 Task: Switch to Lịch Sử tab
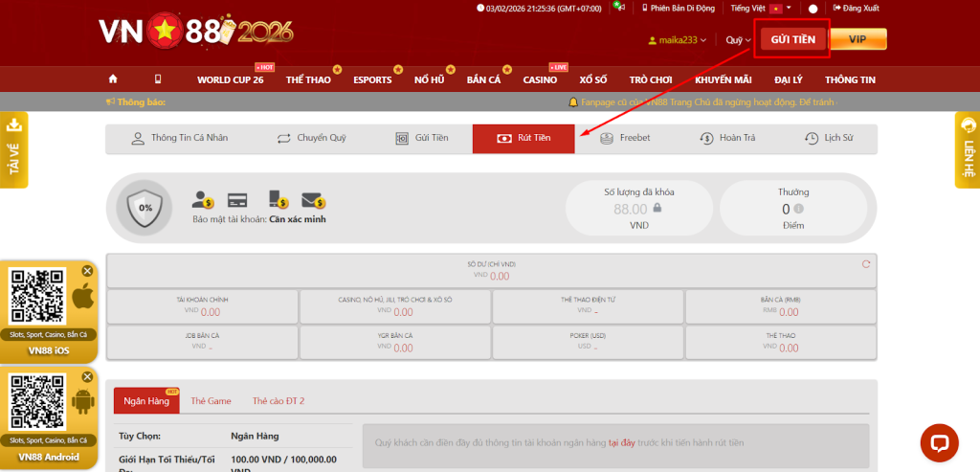tap(829, 138)
